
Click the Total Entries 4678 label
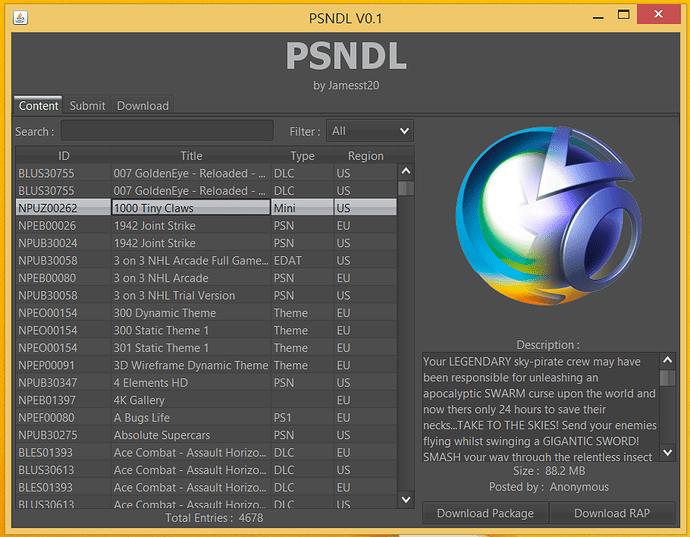tap(214, 518)
